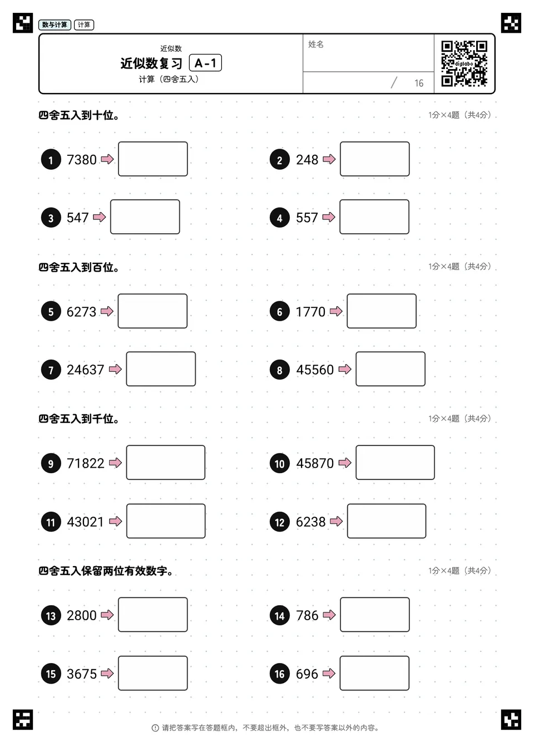Click the QR code in header
534x756 pixels.
(464, 63)
